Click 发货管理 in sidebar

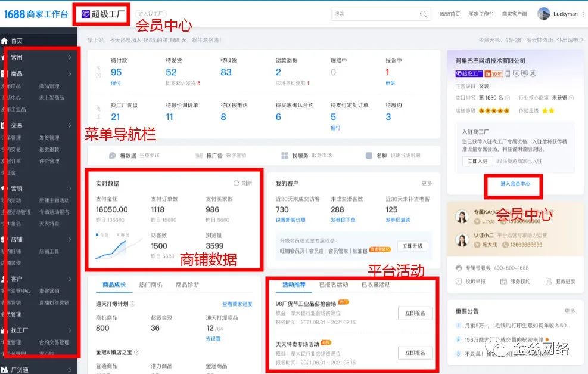point(49,138)
